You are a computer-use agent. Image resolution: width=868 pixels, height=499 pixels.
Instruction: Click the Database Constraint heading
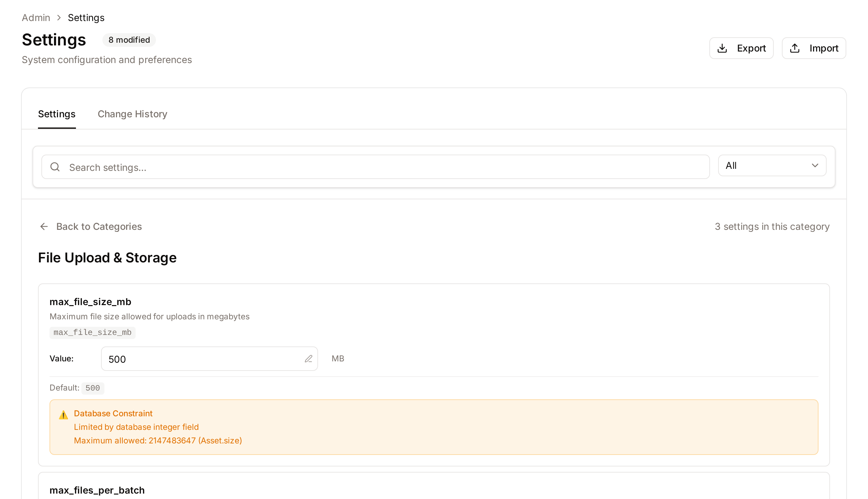(113, 413)
